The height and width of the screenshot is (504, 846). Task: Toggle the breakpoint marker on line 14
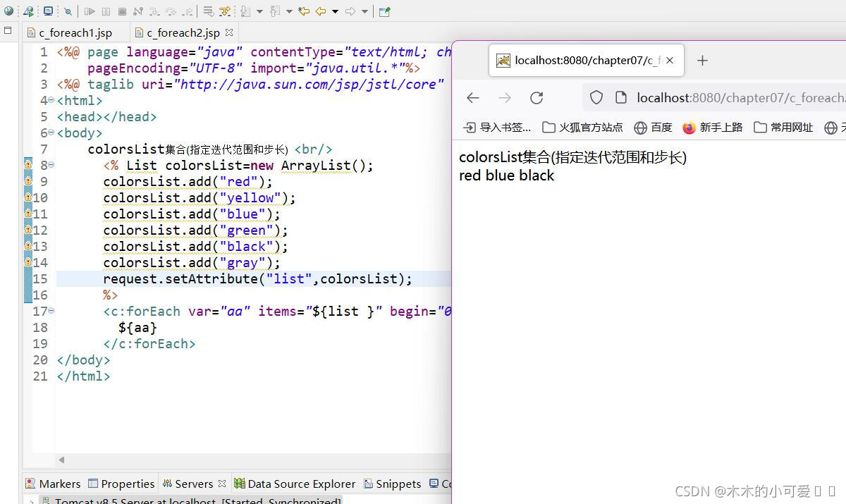pos(28,262)
